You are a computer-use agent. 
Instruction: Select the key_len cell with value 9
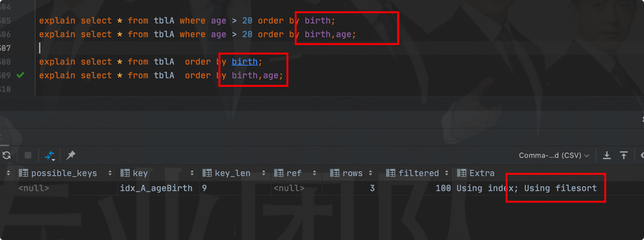pyautogui.click(x=235, y=188)
